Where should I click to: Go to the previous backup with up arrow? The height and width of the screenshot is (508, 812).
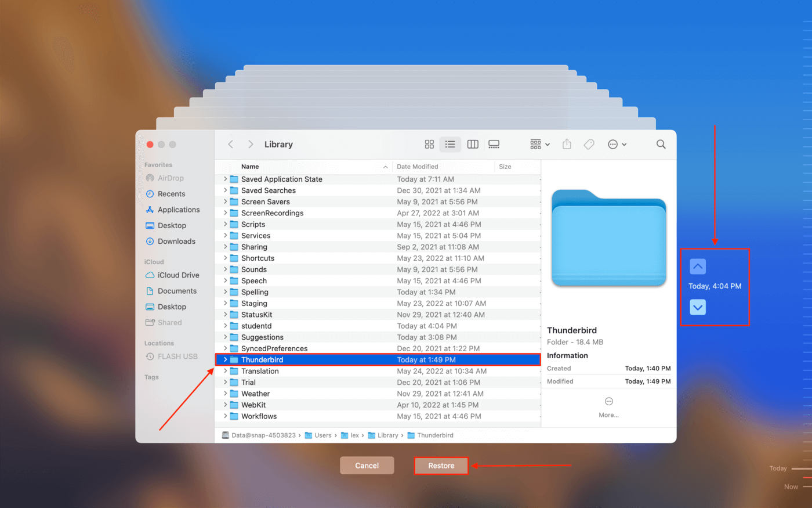(x=698, y=266)
